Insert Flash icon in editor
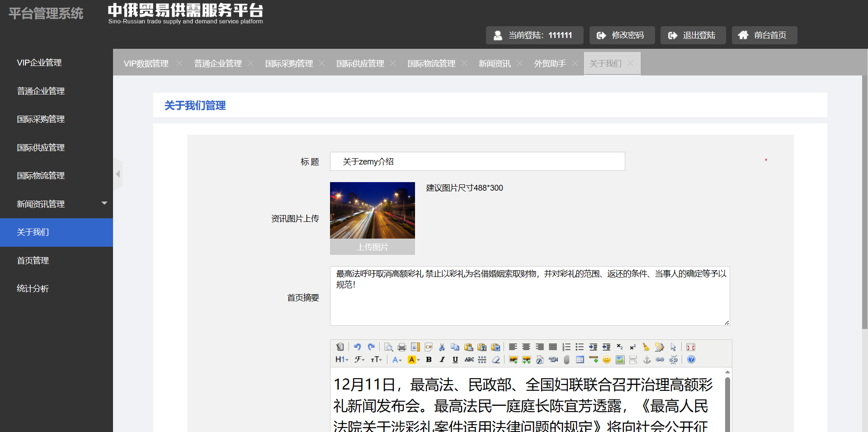The height and width of the screenshot is (432, 868). [x=540, y=360]
